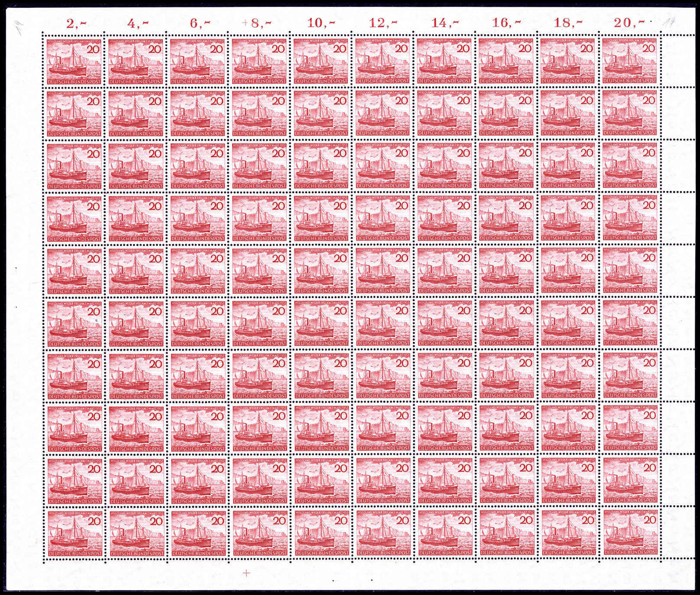This screenshot has width=700, height=595.
Task: Select the '20,-' column total label
Action: (x=629, y=23)
